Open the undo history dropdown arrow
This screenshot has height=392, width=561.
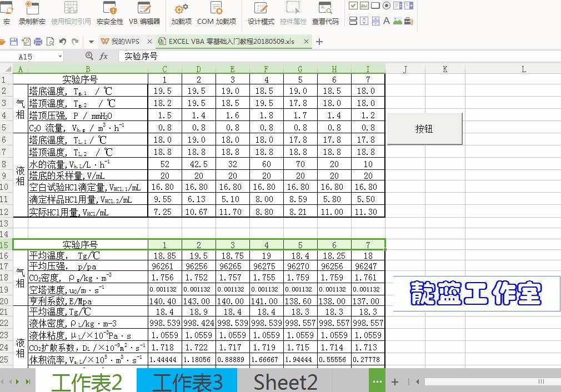click(x=91, y=41)
